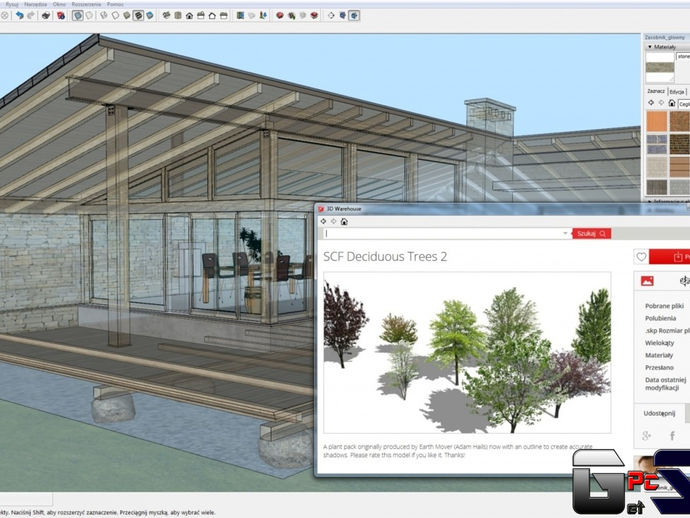Viewport: 690px width, 518px height.
Task: Toggle Display Section Planes icon
Action: click(x=342, y=15)
